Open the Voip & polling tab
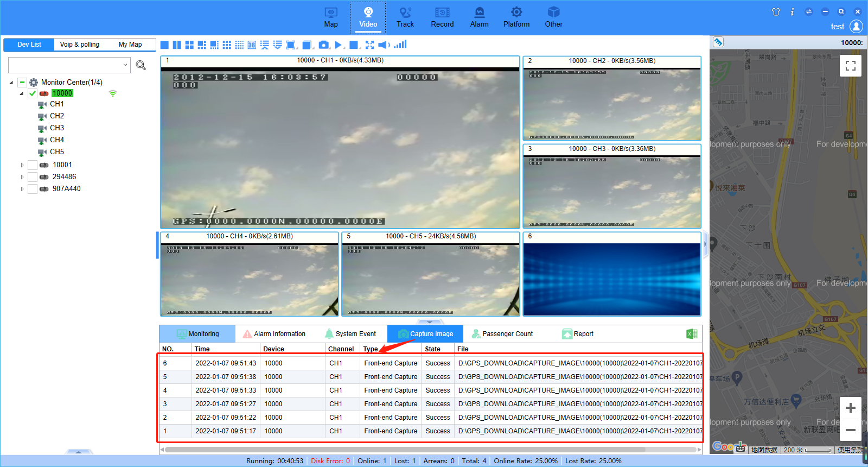Image resolution: width=868 pixels, height=467 pixels. coord(79,45)
